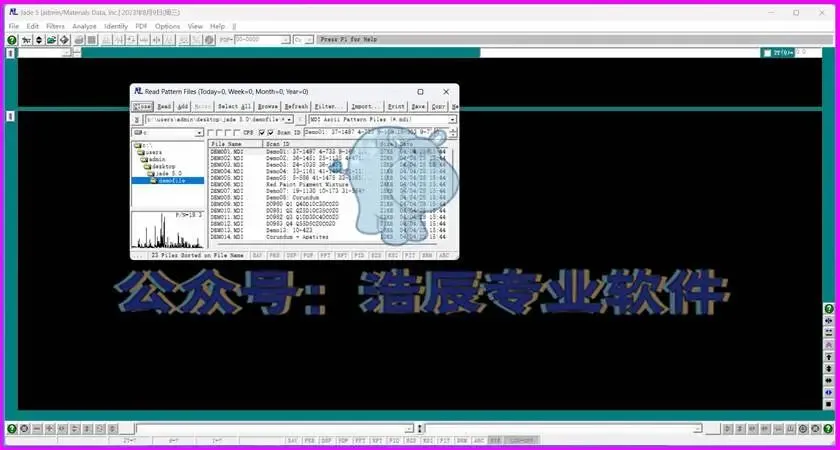The image size is (840, 450).
Task: Click the gray square icon beside the printer icon
Action: pos(92,40)
